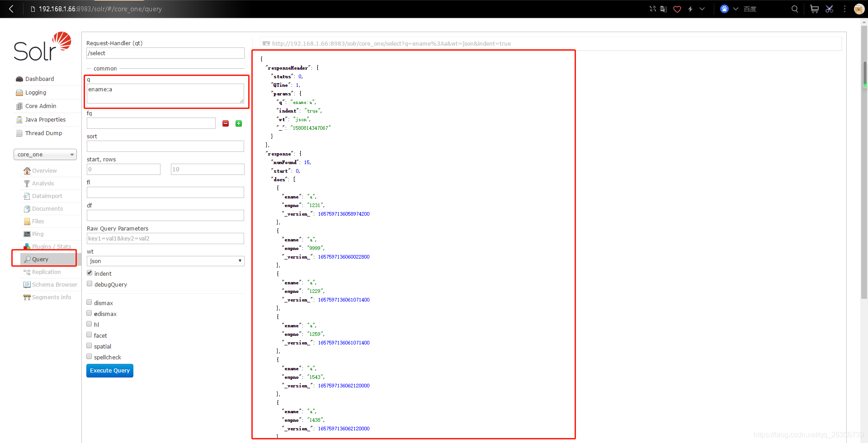Image resolution: width=868 pixels, height=443 pixels.
Task: Add an fq filter with green plus
Action: [239, 123]
